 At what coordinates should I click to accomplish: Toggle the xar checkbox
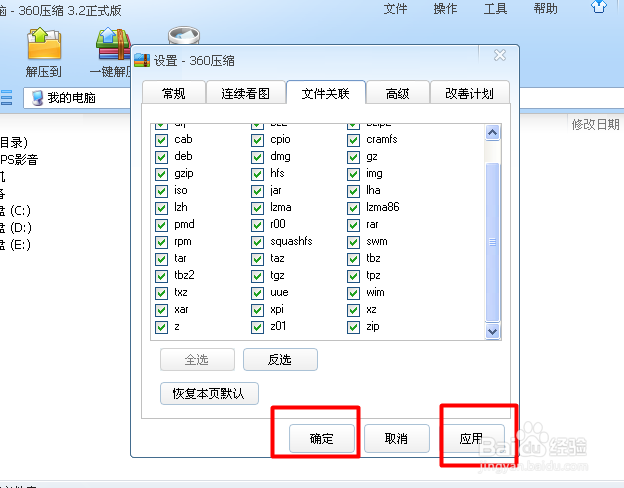(161, 310)
